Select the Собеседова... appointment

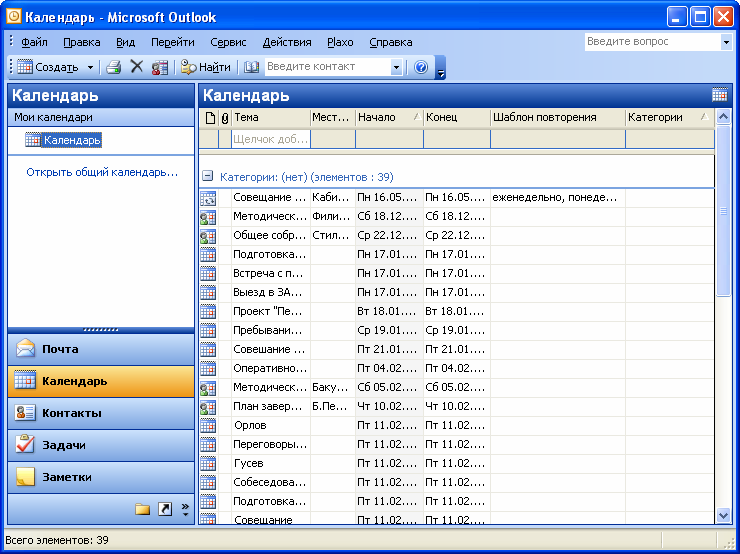click(x=456, y=482)
